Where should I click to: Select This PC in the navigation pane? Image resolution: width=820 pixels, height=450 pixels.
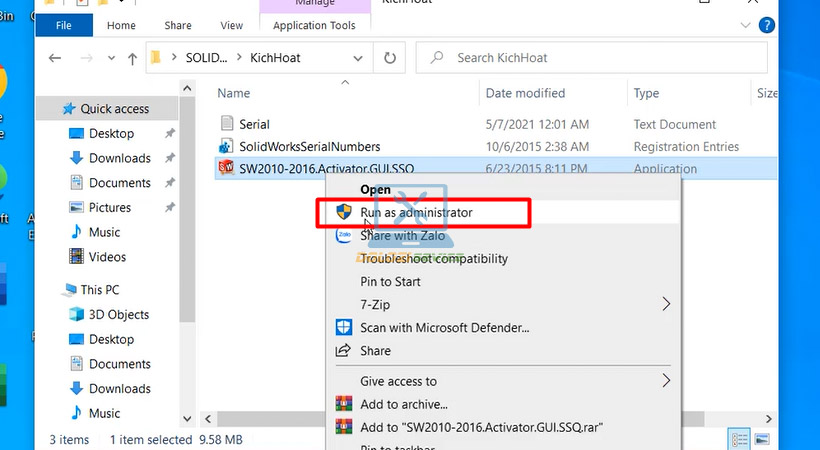click(x=99, y=289)
